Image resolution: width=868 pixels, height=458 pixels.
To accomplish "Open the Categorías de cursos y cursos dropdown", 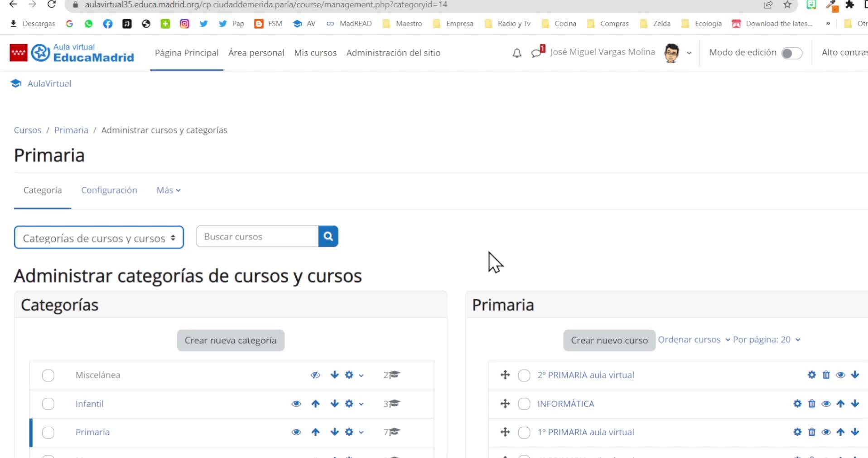I will click(99, 238).
